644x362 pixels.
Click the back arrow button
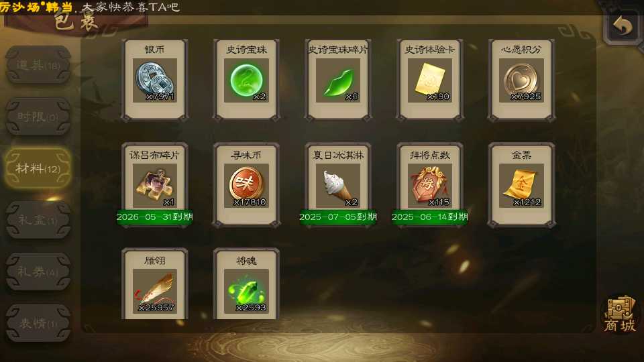[623, 27]
